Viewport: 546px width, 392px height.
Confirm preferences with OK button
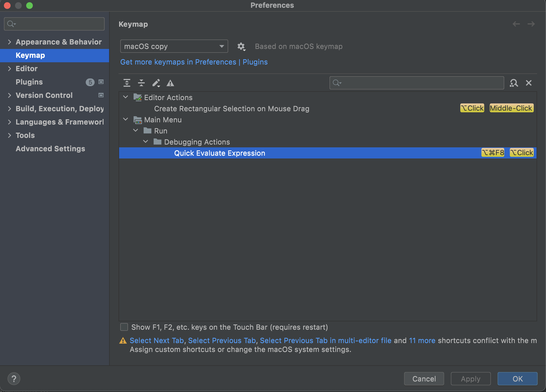517,379
